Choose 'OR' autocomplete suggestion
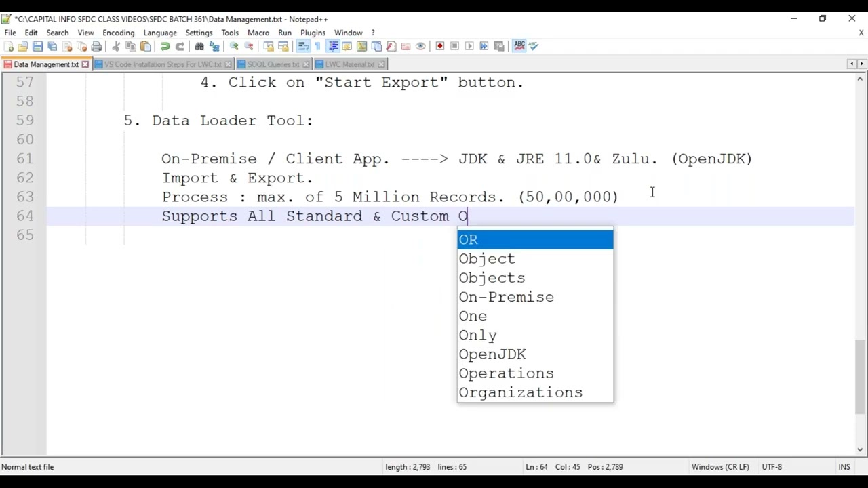The width and height of the screenshot is (868, 488). tap(535, 240)
